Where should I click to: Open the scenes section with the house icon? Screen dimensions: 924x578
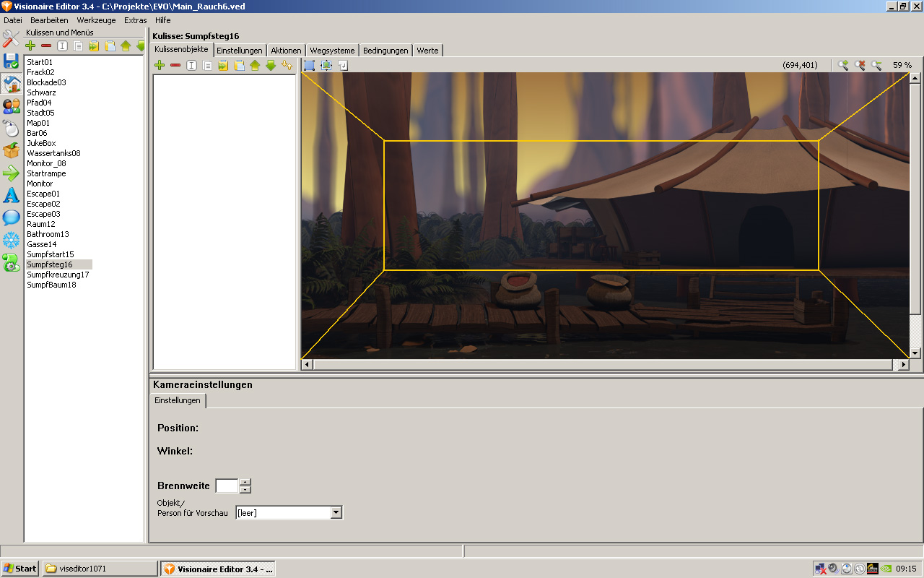coord(11,84)
